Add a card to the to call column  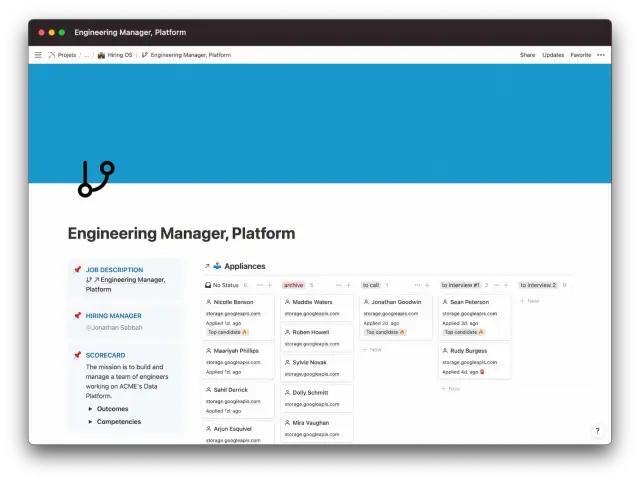coord(427,285)
